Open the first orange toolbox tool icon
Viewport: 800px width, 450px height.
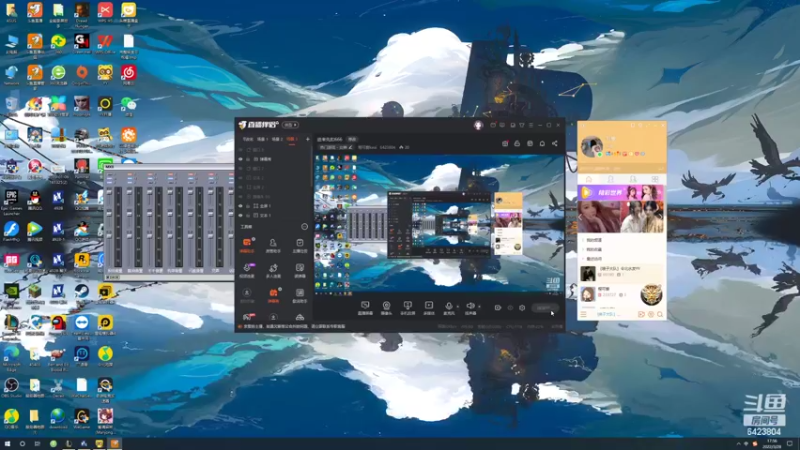coord(247,243)
